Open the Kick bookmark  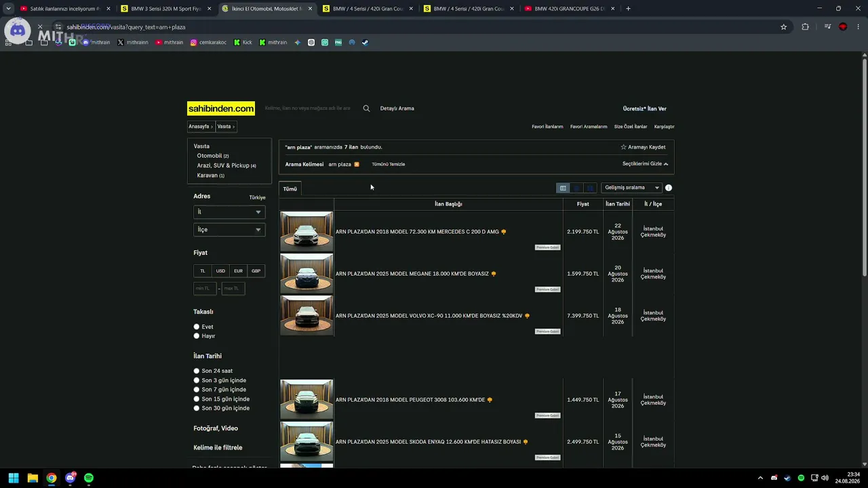pos(243,42)
